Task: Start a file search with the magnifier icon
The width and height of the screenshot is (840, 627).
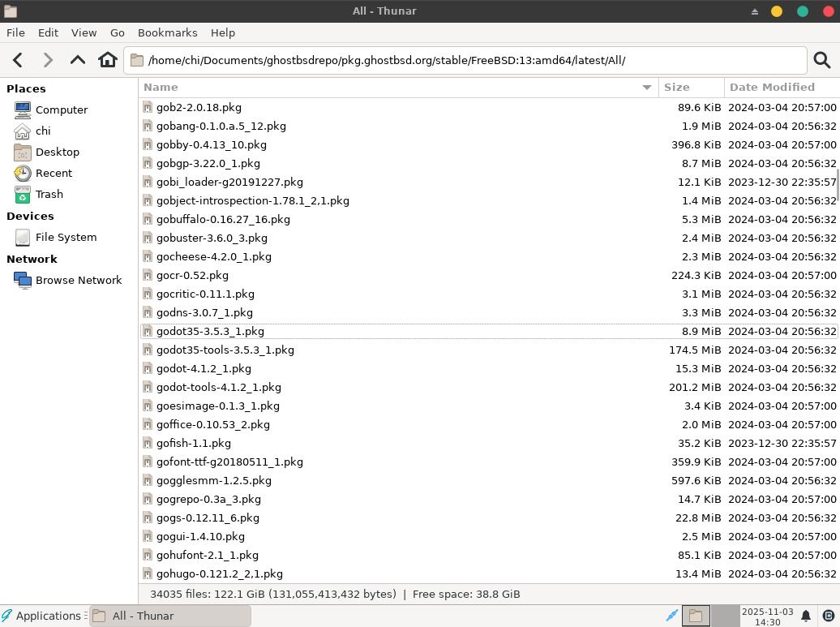Action: point(822,60)
